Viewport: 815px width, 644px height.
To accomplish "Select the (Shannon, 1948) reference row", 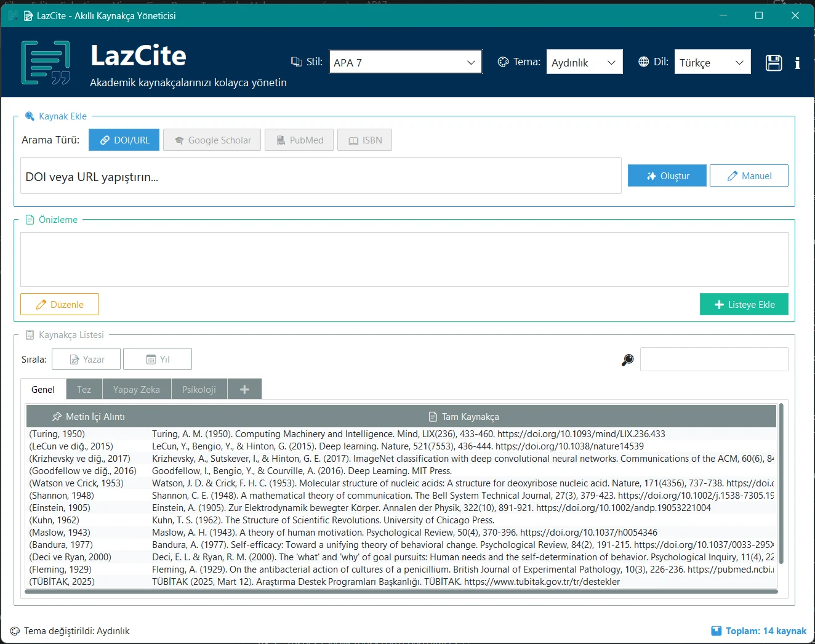I will pos(401,496).
